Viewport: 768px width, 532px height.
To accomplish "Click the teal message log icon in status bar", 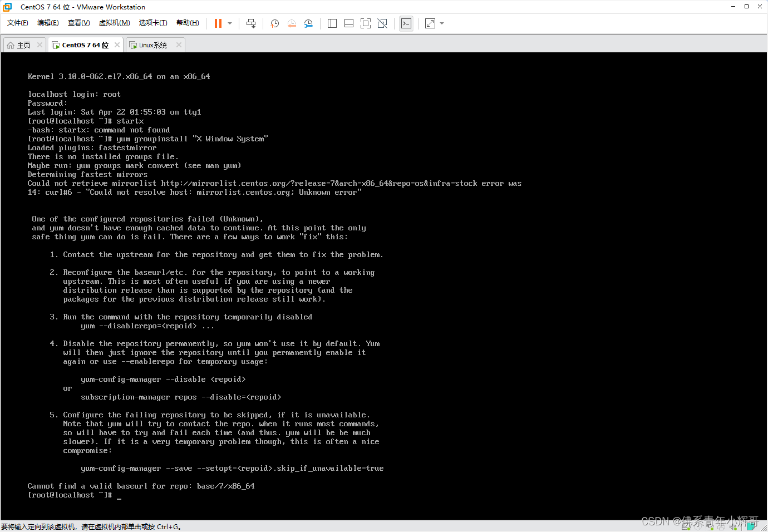I will click(751, 526).
